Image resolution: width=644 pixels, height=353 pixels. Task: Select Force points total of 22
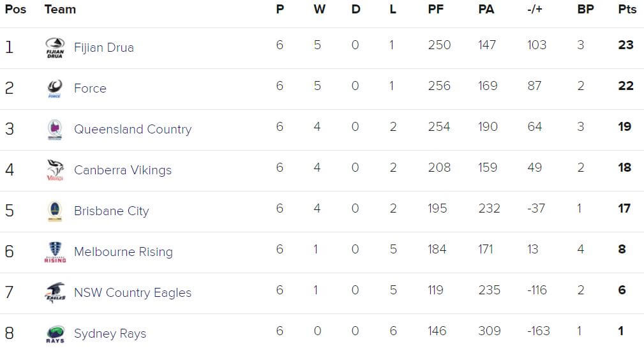pyautogui.click(x=625, y=86)
